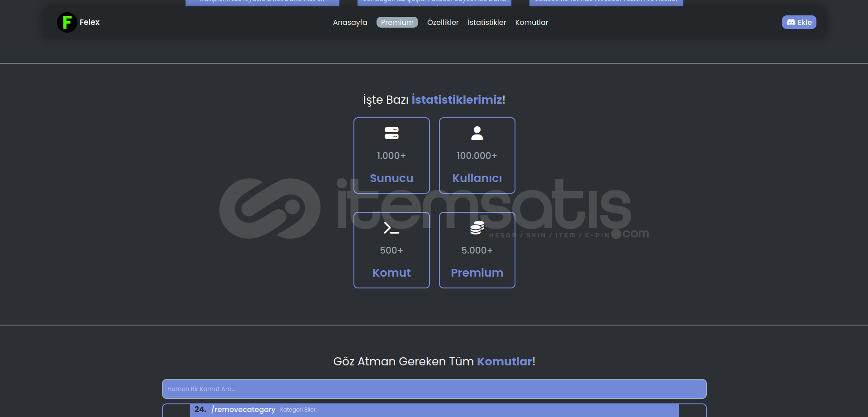
Task: Click the Discord icon in Ekle button
Action: [791, 22]
